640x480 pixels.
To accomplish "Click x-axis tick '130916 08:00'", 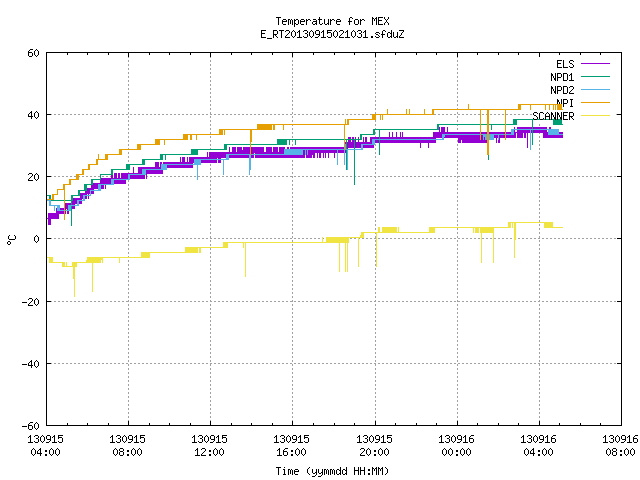I will coord(620,446).
